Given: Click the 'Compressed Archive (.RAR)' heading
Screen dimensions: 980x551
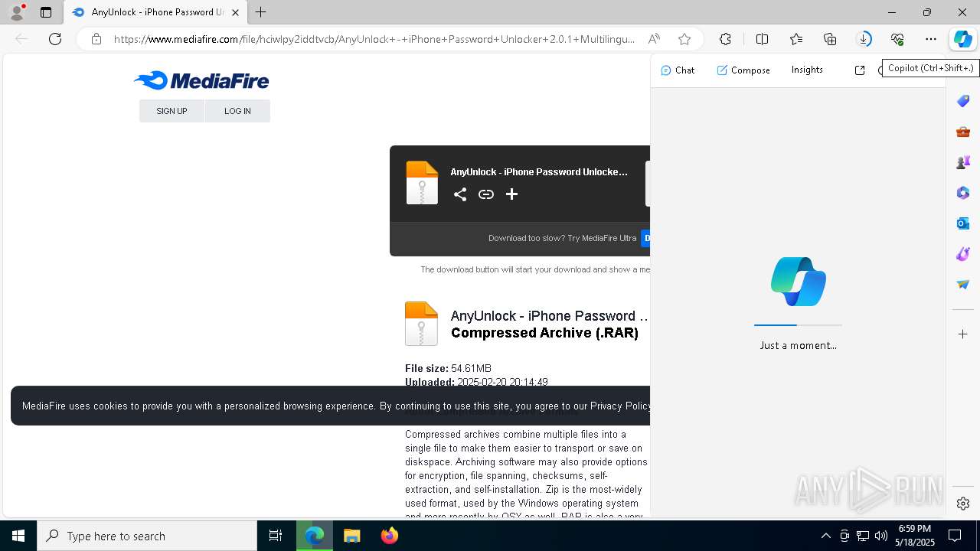Looking at the screenshot, I should (544, 333).
